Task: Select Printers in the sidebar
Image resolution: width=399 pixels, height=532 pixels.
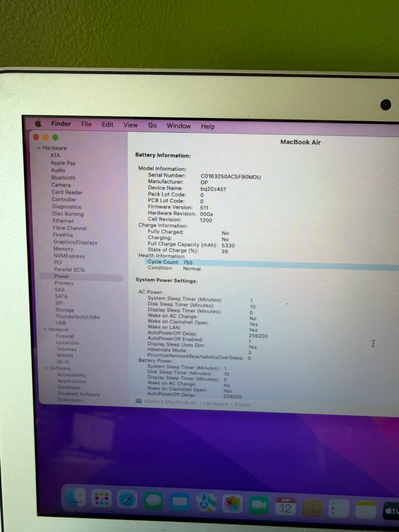Action: tap(64, 283)
